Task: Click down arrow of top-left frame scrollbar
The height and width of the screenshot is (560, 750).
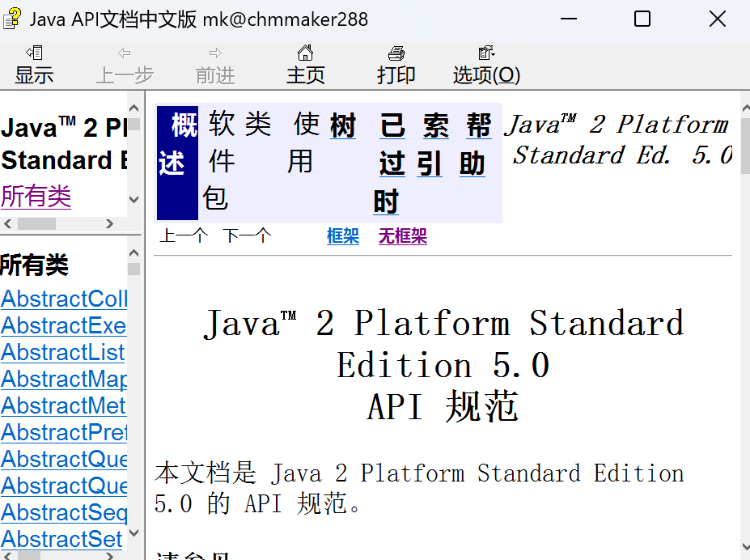Action: [134, 199]
